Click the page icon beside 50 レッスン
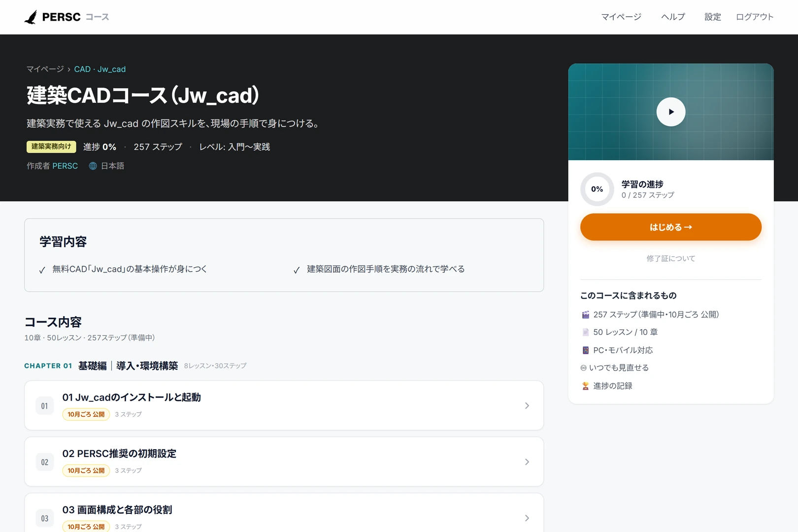The width and height of the screenshot is (798, 532). [585, 332]
